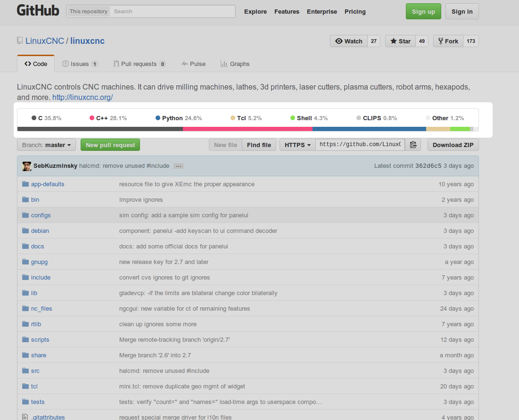The width and height of the screenshot is (519, 420).
Task: Click the green Sign up button
Action: 423,12
